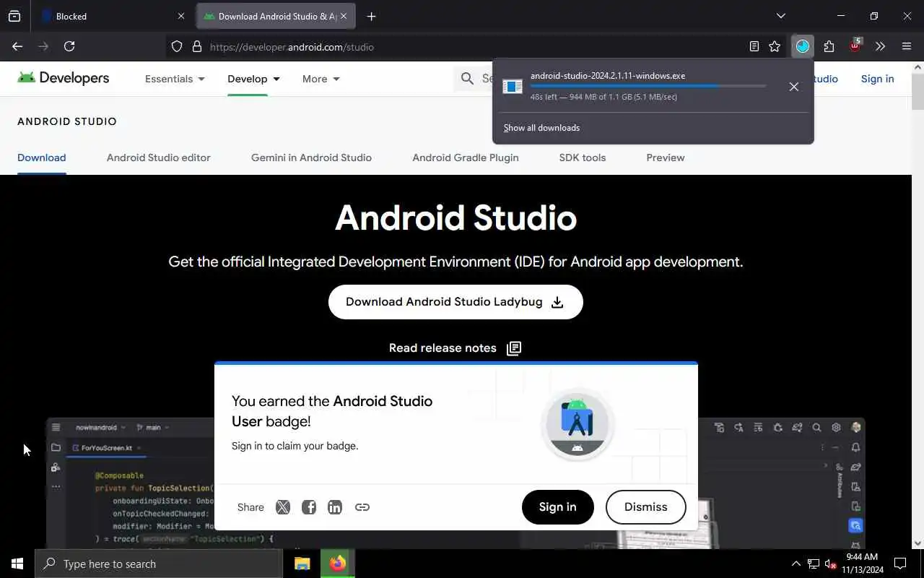Click the uBlock extension icon with badge
The image size is (924, 578).
[x=855, y=46]
